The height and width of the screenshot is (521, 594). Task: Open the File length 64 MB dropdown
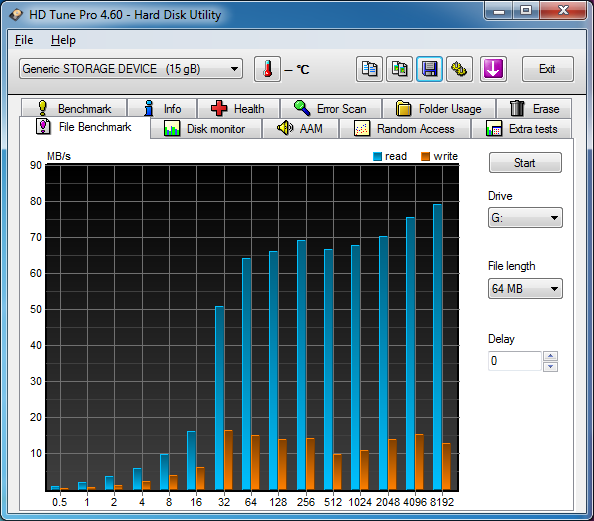point(525,289)
